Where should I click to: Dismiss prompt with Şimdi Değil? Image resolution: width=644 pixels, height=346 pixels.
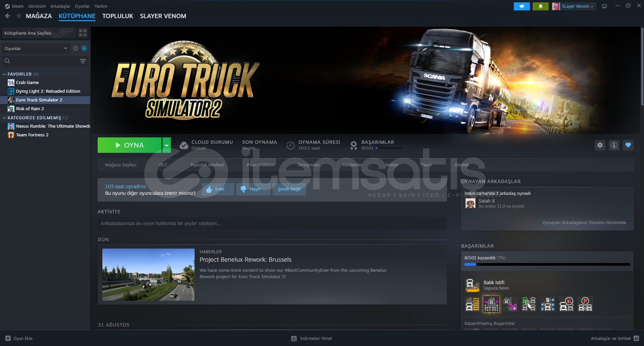[x=289, y=189]
